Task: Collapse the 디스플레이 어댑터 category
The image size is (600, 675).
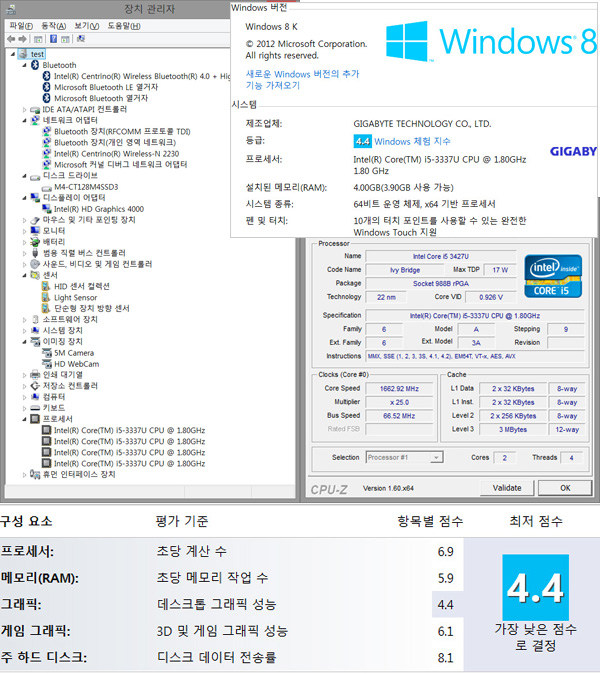Action: pos(24,198)
